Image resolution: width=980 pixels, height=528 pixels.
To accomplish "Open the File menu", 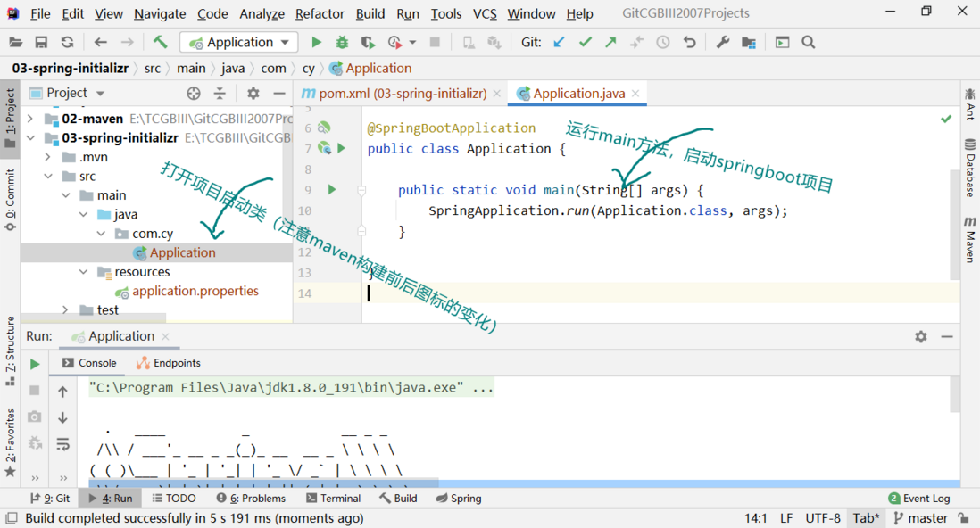I will [41, 13].
